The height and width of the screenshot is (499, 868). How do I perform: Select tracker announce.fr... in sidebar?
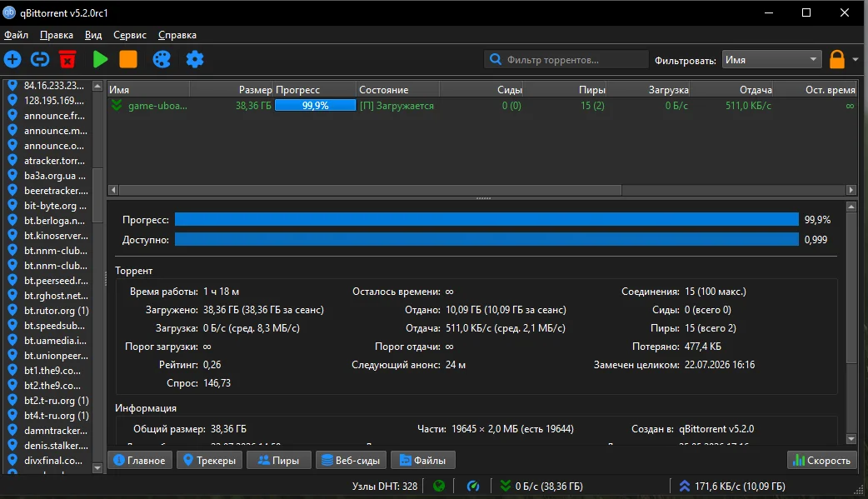coord(47,115)
